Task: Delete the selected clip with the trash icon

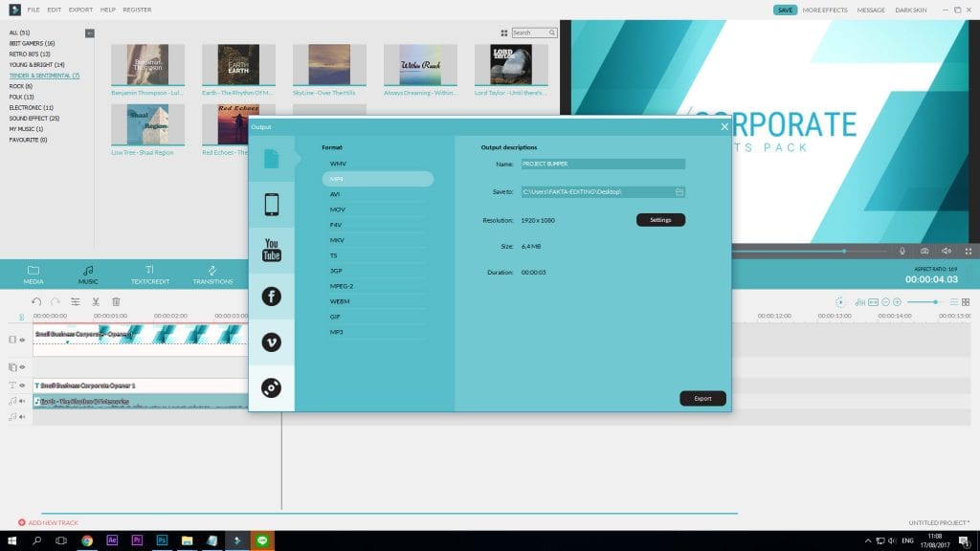Action: pos(114,302)
